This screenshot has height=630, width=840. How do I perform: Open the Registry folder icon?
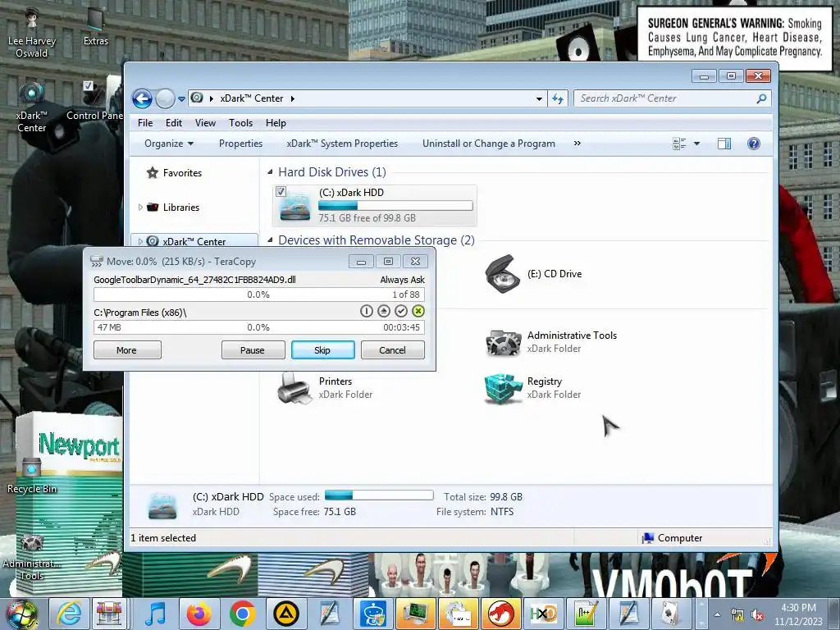(503, 388)
